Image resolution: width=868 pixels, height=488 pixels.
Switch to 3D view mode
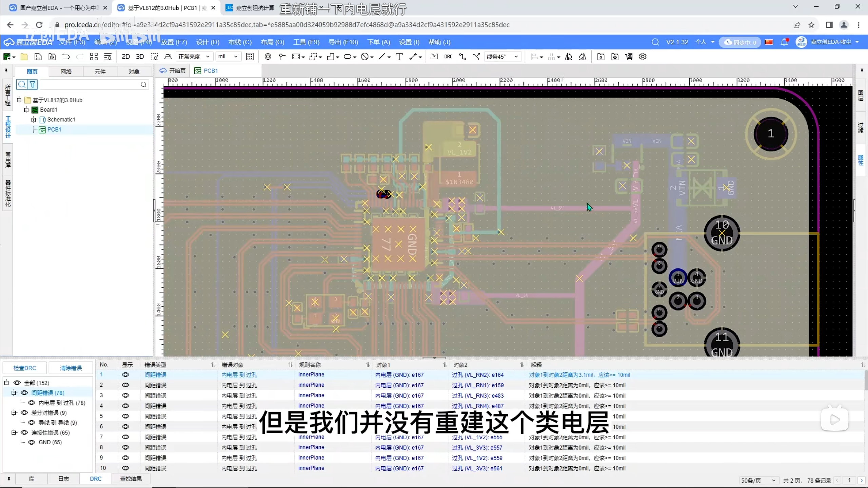[x=140, y=57]
